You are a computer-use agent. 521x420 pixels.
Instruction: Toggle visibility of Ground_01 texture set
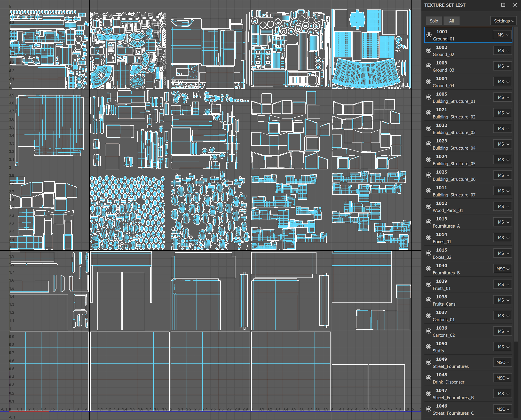coord(429,35)
